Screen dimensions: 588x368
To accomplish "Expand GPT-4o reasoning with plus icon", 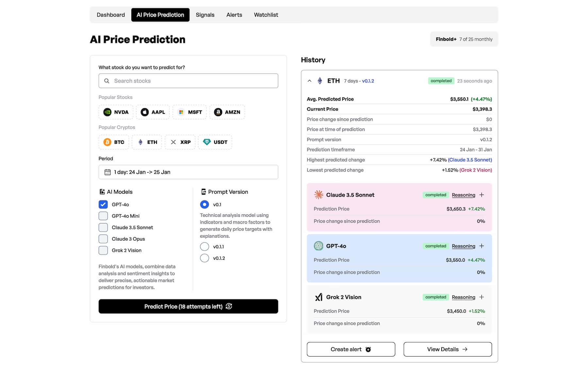I will click(482, 246).
